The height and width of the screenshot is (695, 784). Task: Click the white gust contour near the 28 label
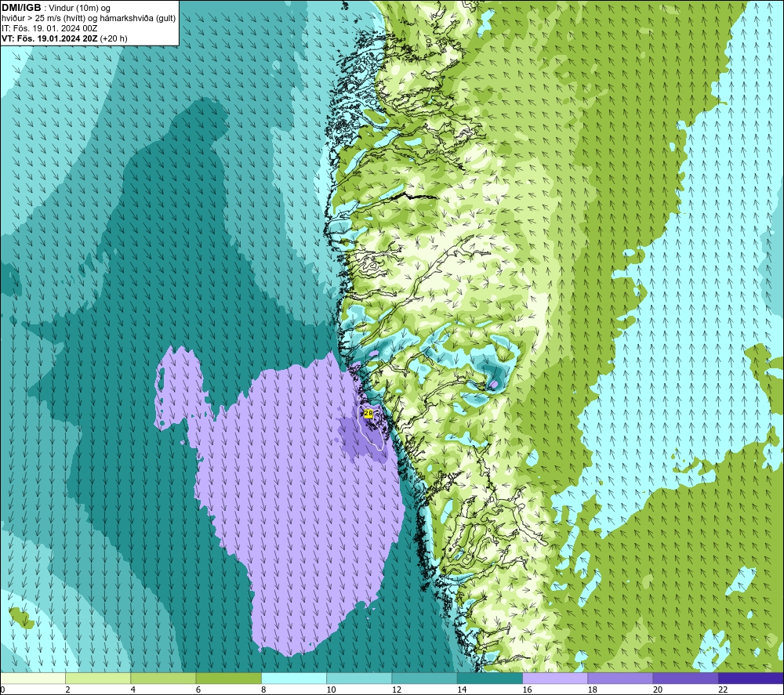click(x=371, y=429)
